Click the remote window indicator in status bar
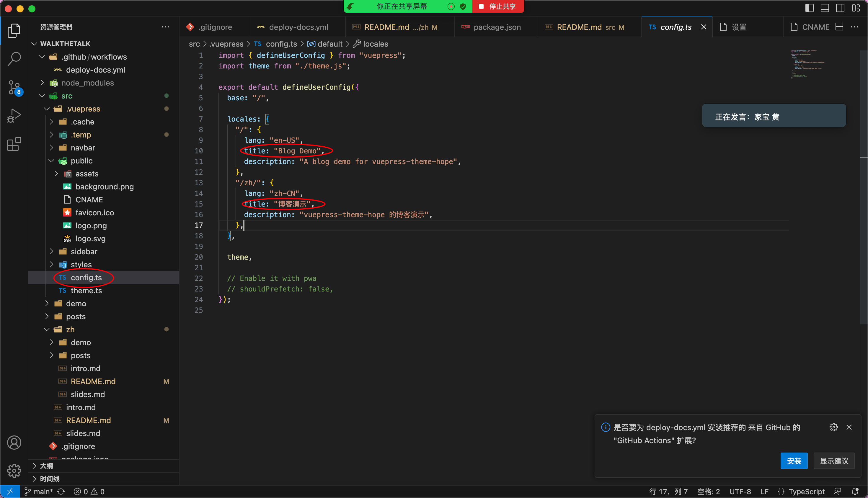 10,492
